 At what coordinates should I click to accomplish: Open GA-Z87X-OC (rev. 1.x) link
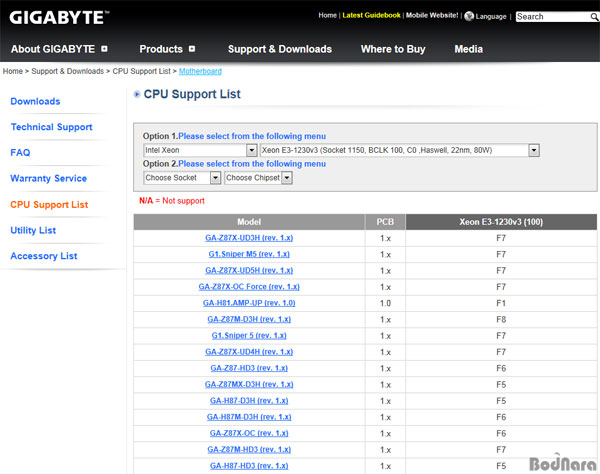coord(249,433)
